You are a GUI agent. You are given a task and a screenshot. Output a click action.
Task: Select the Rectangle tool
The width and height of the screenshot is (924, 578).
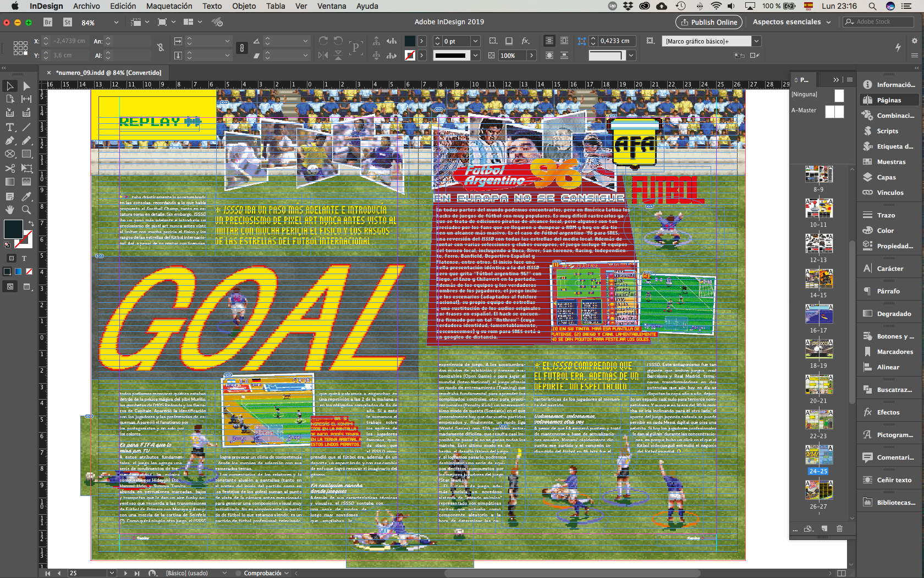point(26,154)
